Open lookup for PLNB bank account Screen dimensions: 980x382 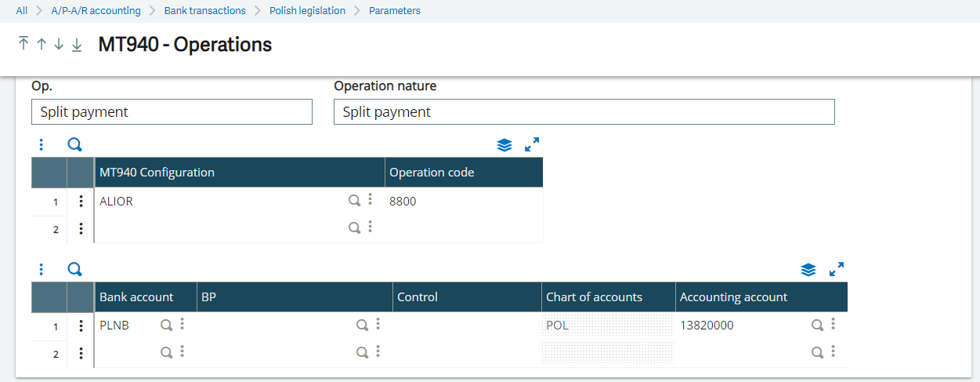[x=166, y=325]
